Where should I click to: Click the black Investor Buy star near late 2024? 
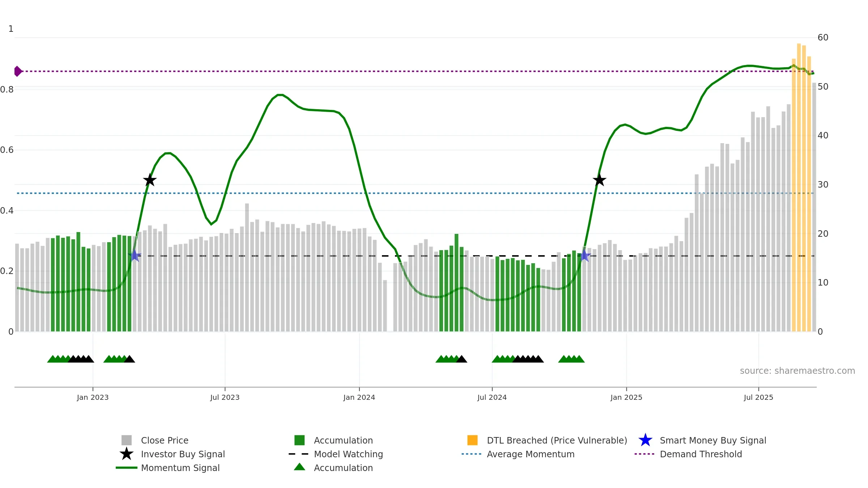pos(599,180)
